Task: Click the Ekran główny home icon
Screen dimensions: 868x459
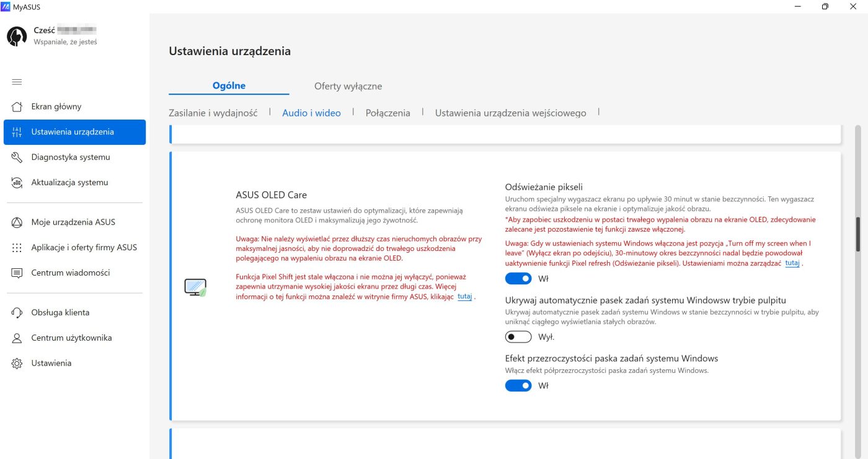Action: coord(17,107)
